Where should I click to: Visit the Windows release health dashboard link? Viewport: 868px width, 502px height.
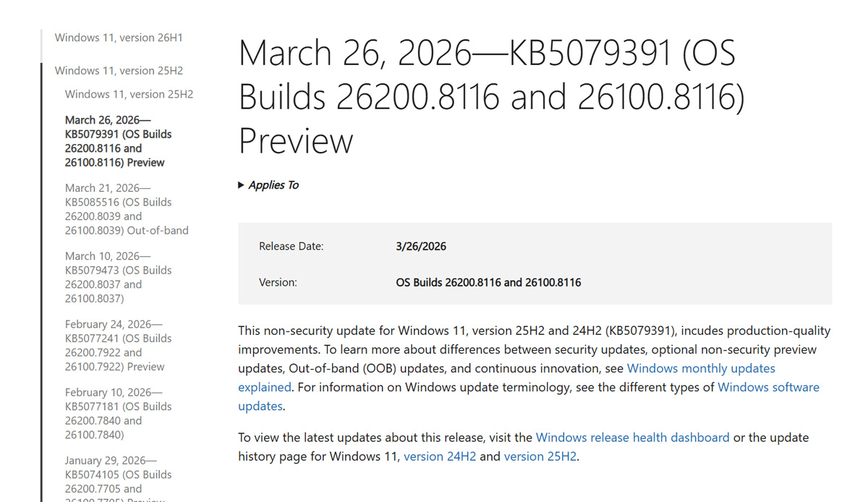pos(632,438)
